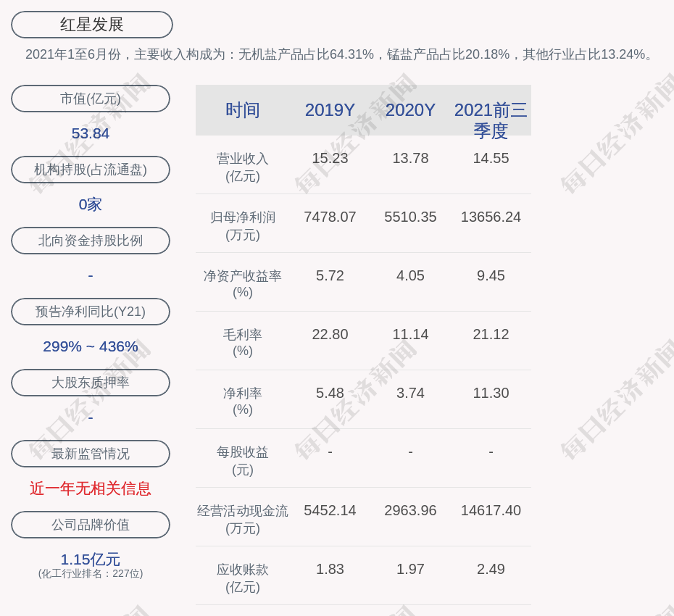
Task: Click the 2963.96 cash flow cell
Action: pyautogui.click(x=410, y=510)
